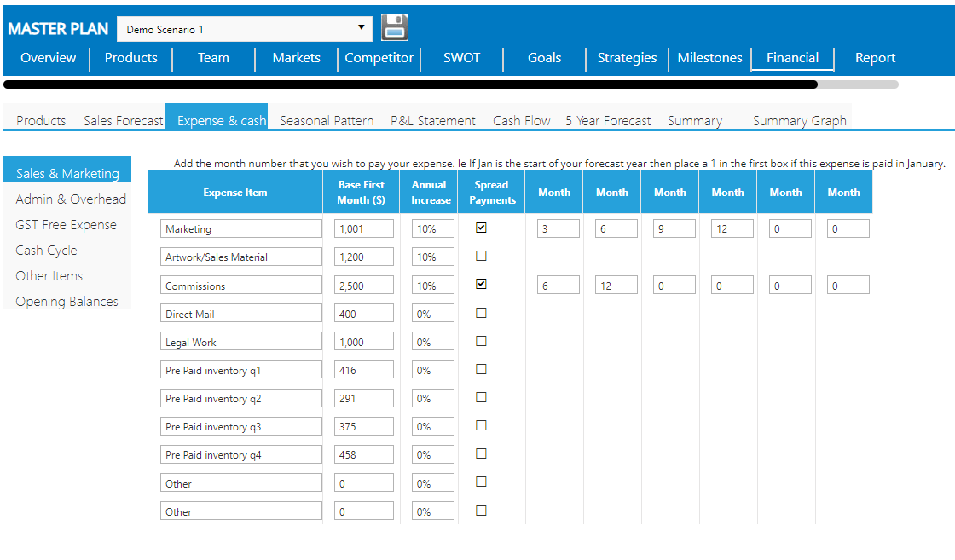Image resolution: width=955 pixels, height=560 pixels.
Task: Expand the scenario selector arrow
Action: point(362,26)
